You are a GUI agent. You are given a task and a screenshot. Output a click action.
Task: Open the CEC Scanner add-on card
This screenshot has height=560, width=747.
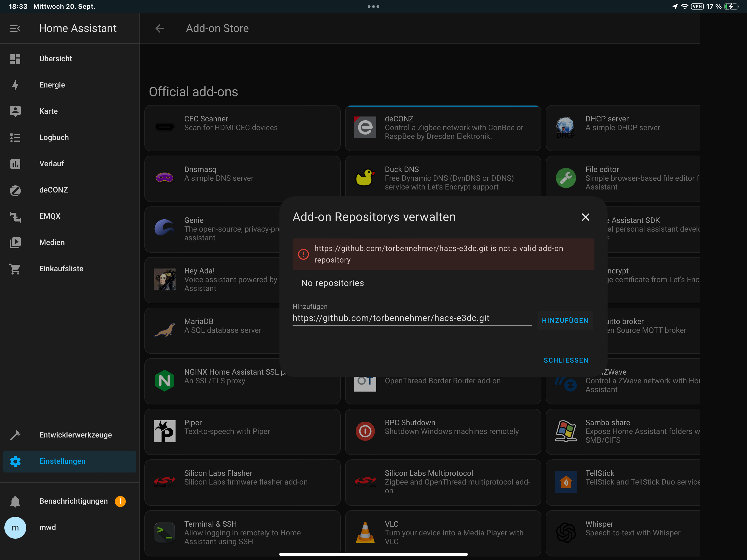coord(242,128)
